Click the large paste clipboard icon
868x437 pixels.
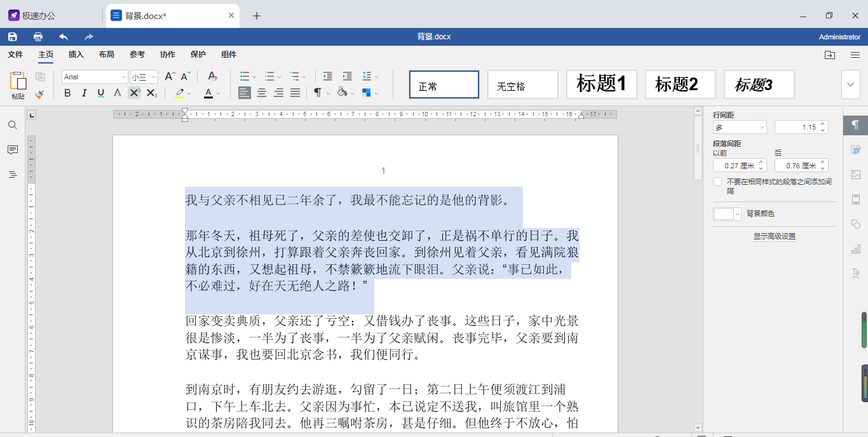coord(18,81)
